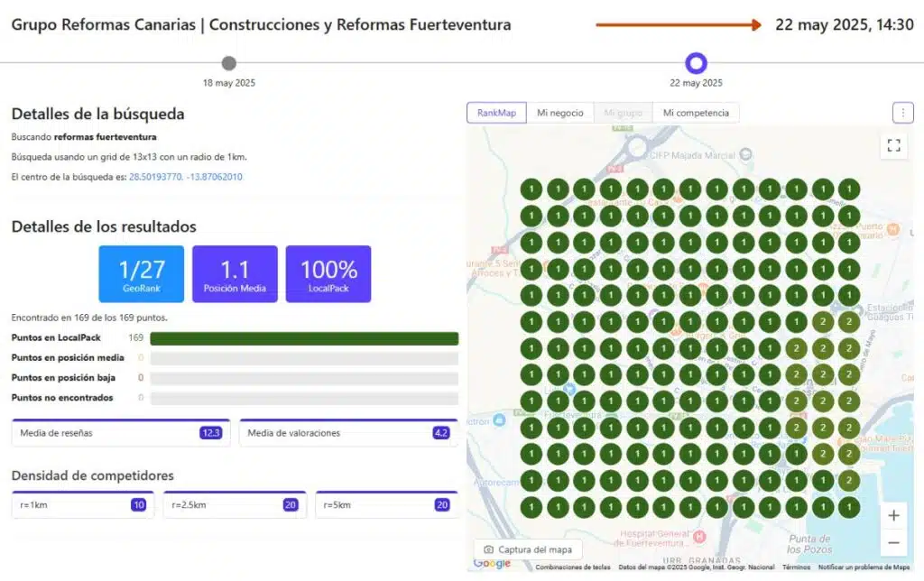Zoom in on the map
The height and width of the screenshot is (581, 924).
(893, 516)
